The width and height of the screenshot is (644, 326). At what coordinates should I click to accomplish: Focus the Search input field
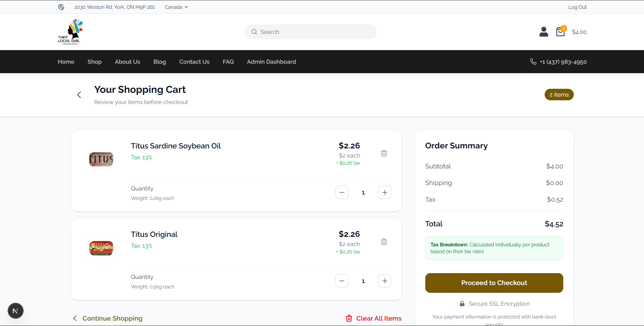pos(315,32)
